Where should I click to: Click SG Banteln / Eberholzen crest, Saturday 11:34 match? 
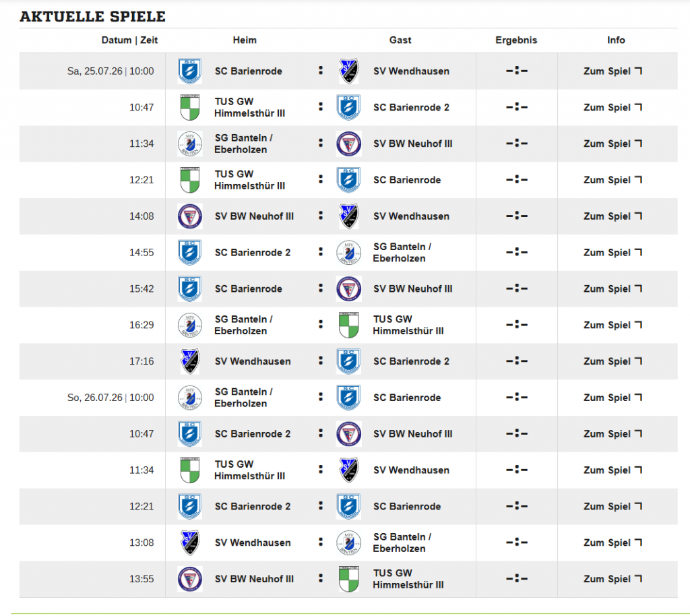pos(189,144)
